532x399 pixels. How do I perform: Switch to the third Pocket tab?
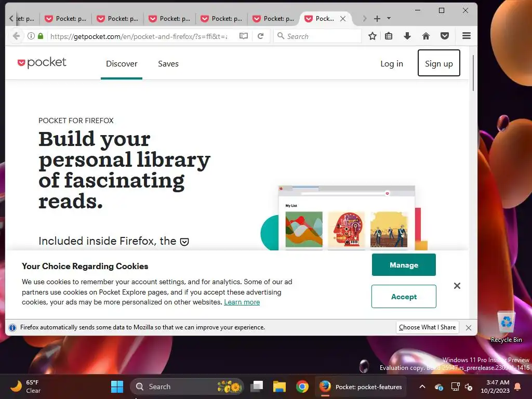pyautogui.click(x=118, y=19)
